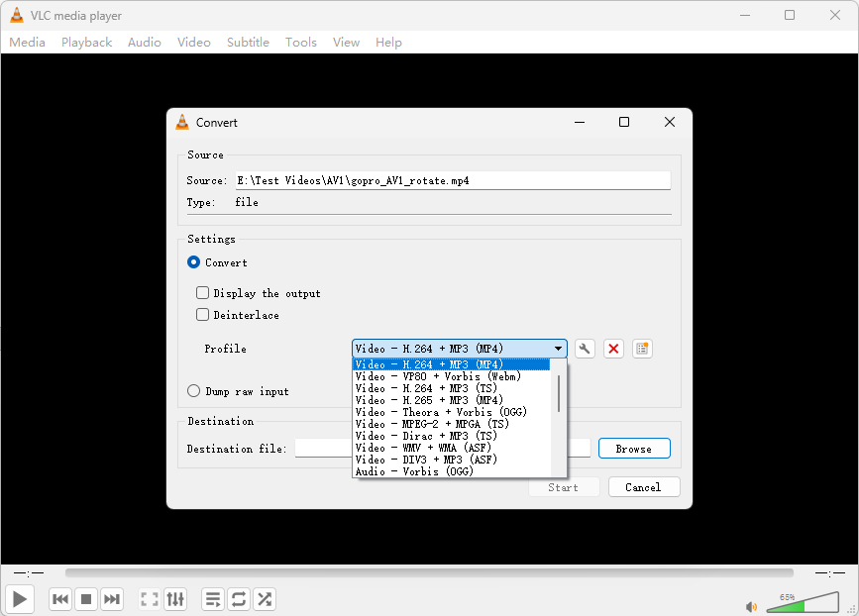Open the Tools menu
The width and height of the screenshot is (859, 616).
coord(301,43)
